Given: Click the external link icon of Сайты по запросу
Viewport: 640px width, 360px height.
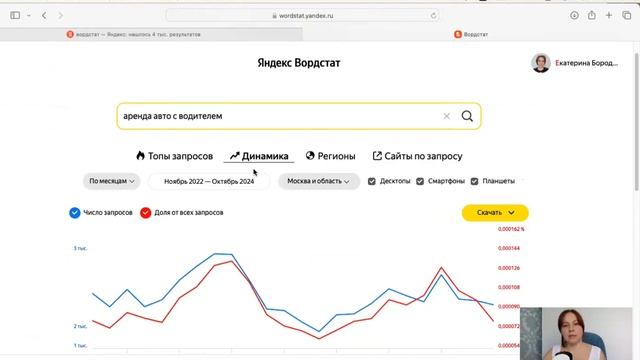Looking at the screenshot, I should 377,156.
